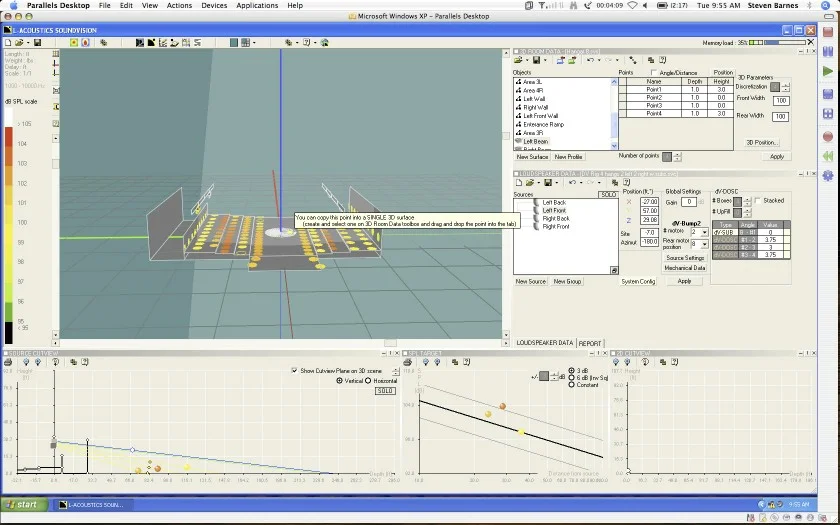840x525 pixels.
Task: Open dropdown arrow next to Loudspeaker Data undo
Action: pyautogui.click(x=581, y=183)
